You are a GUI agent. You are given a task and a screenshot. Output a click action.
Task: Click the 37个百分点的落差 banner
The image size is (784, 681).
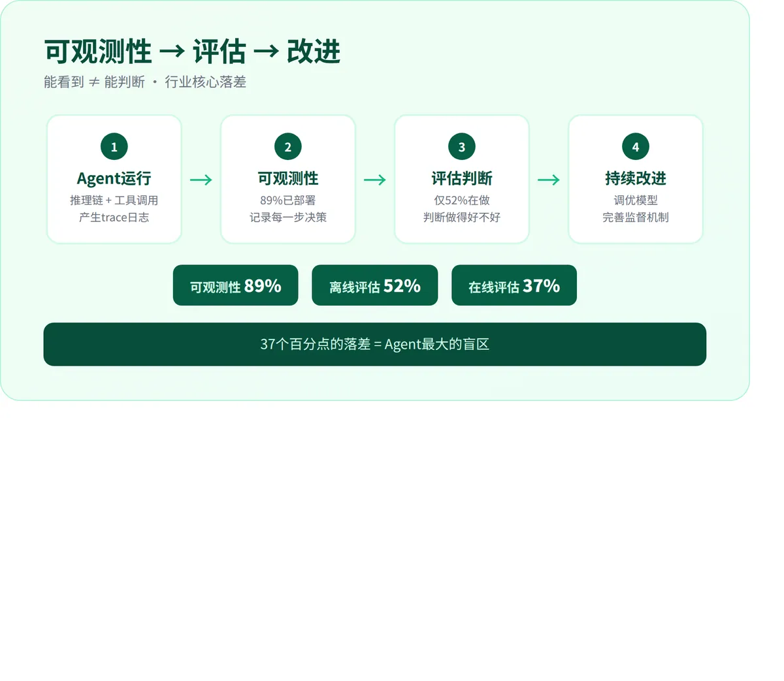pyautogui.click(x=375, y=344)
